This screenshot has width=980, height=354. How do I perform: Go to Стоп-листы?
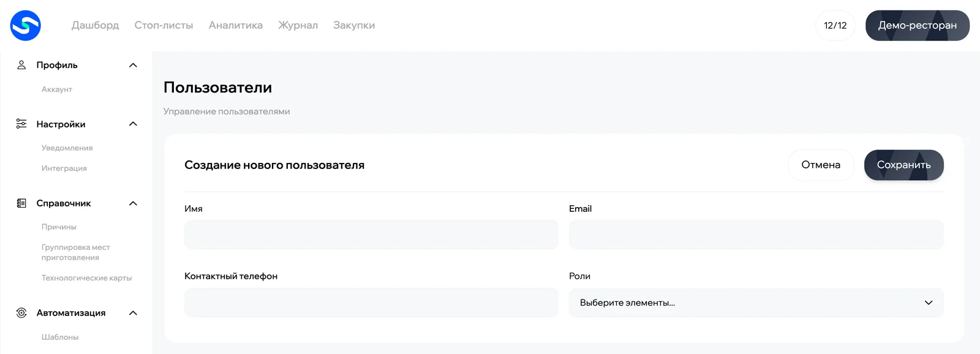coord(164,25)
